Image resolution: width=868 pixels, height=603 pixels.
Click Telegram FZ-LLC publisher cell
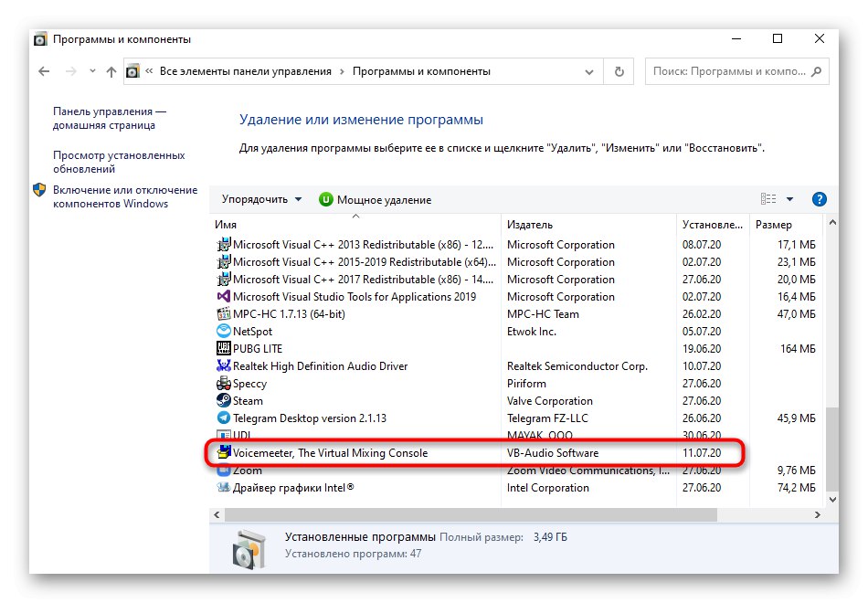coord(547,418)
